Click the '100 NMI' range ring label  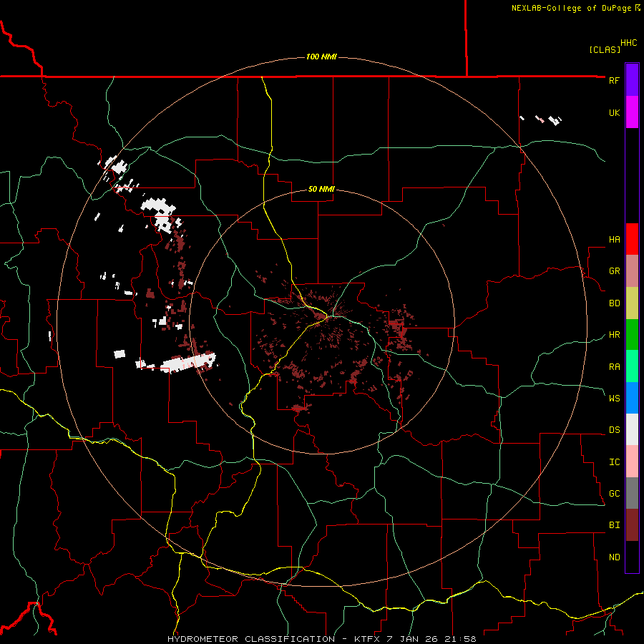tap(321, 57)
